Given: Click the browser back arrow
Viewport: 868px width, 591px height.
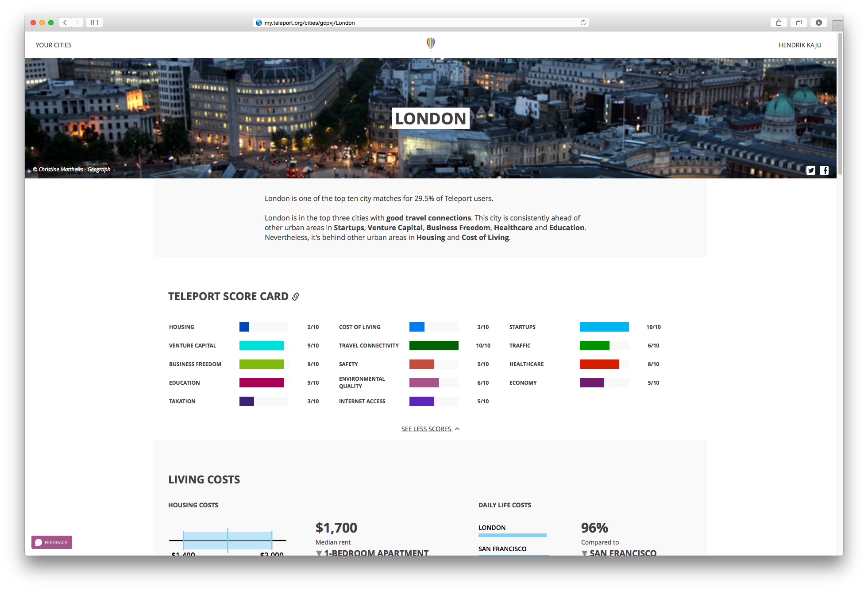Looking at the screenshot, I should [65, 23].
